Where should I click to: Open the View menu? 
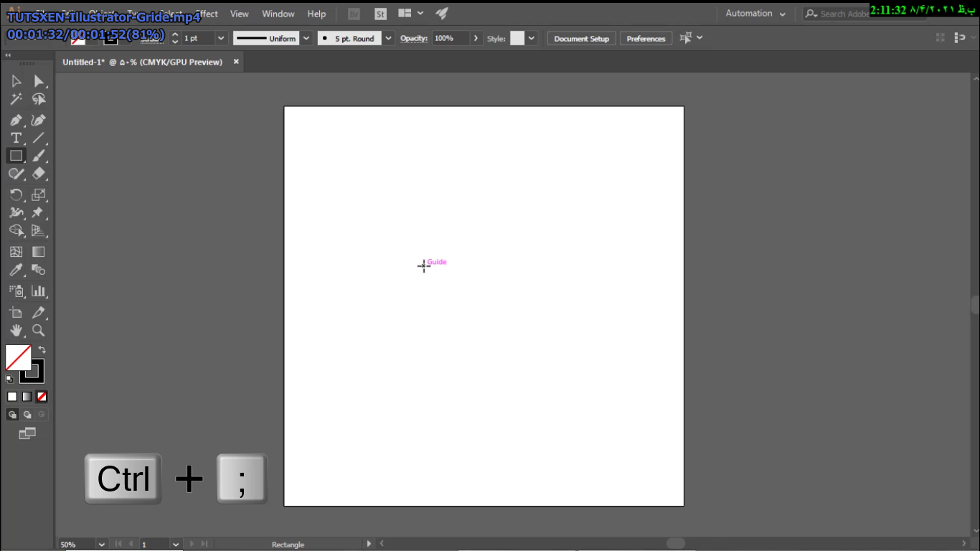point(240,14)
